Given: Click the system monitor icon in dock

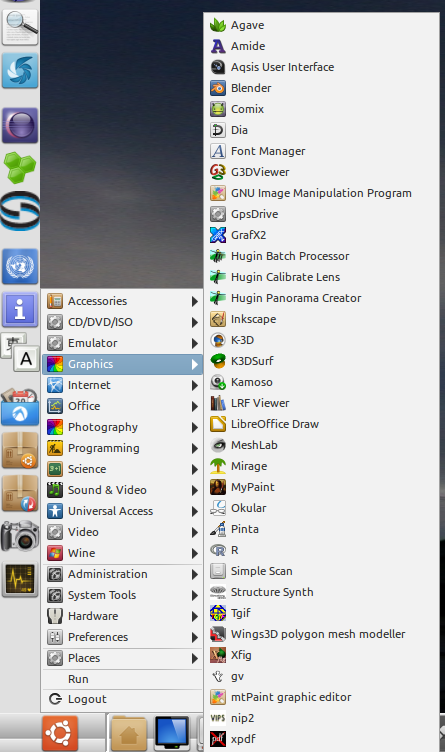Looking at the screenshot, I should click(x=20, y=580).
